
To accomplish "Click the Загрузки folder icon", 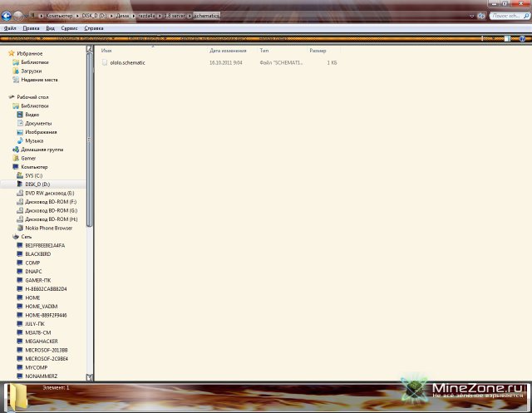I will pos(15,71).
